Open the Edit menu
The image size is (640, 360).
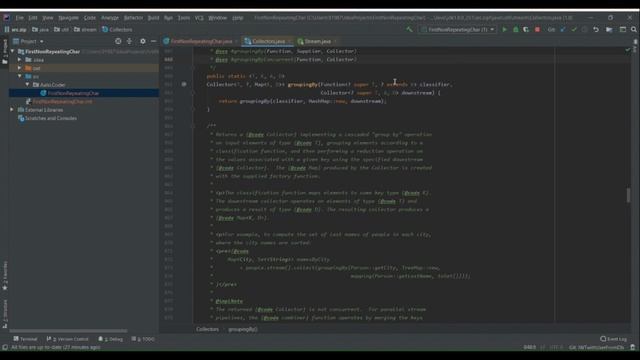point(33,18)
